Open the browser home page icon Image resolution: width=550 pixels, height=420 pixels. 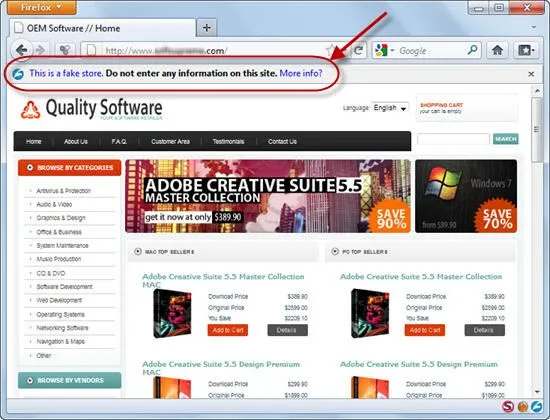[497, 50]
